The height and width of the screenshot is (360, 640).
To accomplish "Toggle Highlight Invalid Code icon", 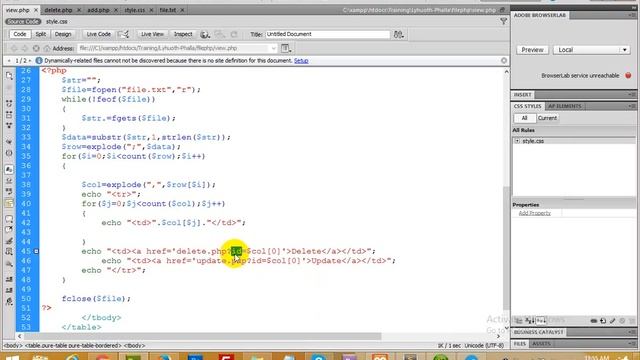I will point(9,181).
